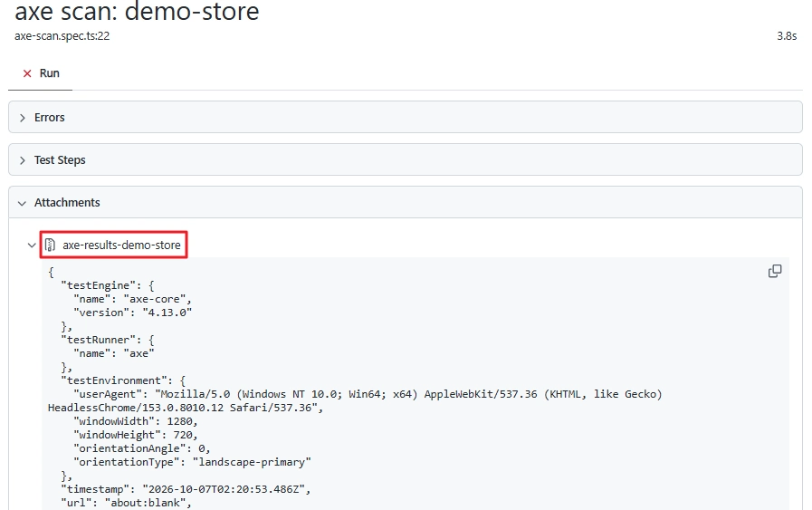Click the red failed X icon on Run tab

pos(27,73)
